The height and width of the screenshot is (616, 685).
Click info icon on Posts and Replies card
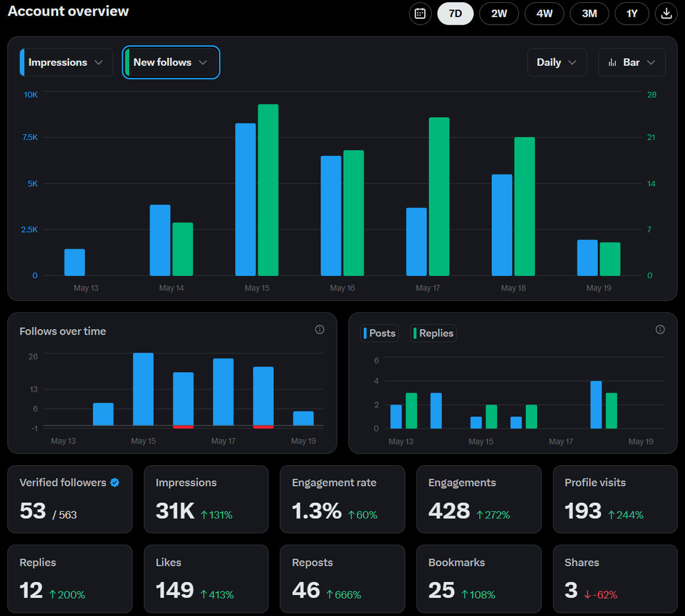tap(660, 329)
